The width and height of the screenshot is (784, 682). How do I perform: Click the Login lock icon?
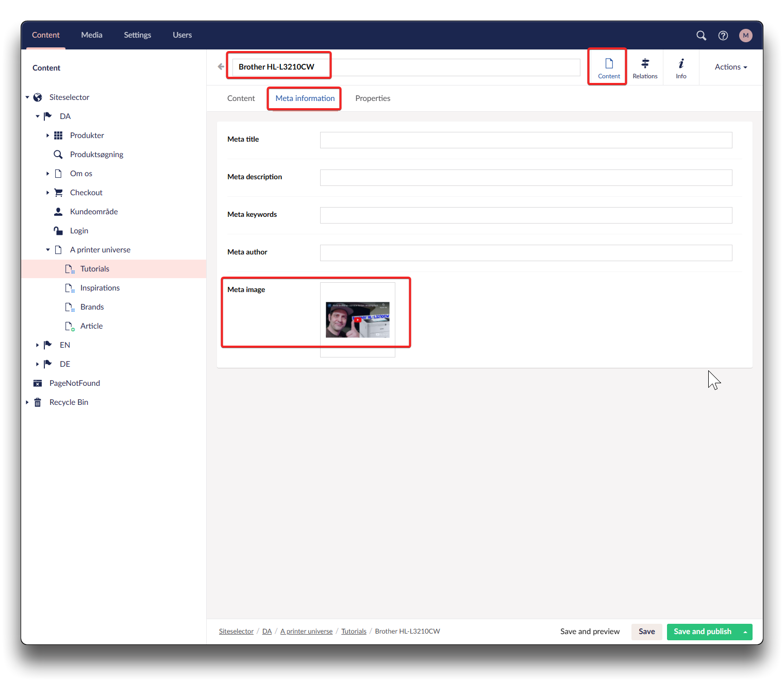pos(58,231)
